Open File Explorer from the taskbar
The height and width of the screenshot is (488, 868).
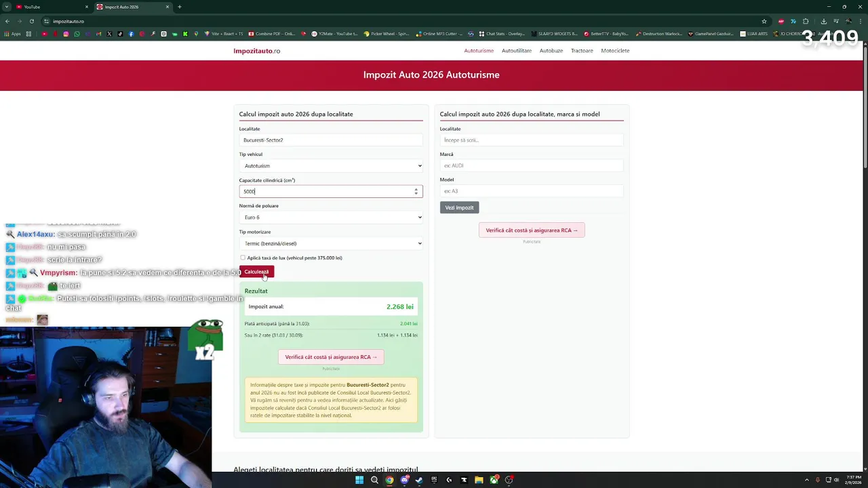click(479, 480)
